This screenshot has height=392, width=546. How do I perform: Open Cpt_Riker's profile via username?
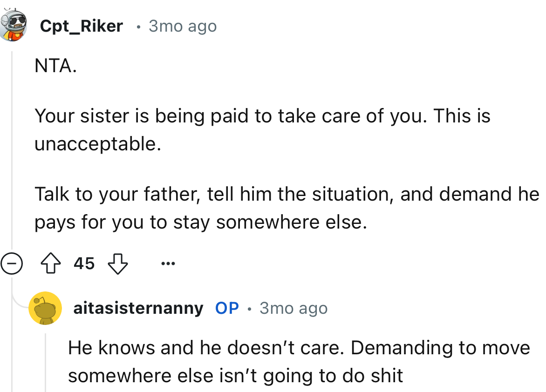coord(82,26)
